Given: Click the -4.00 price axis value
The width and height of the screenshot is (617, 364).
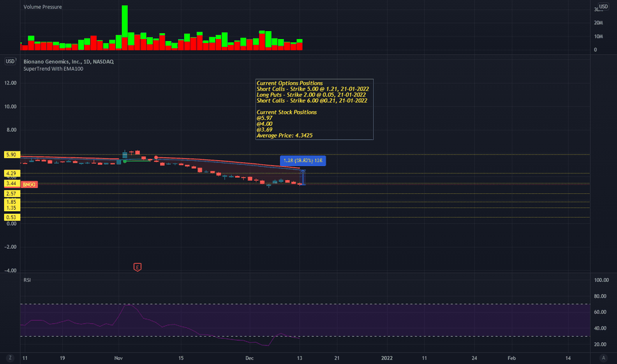Looking at the screenshot, I should [x=11, y=271].
